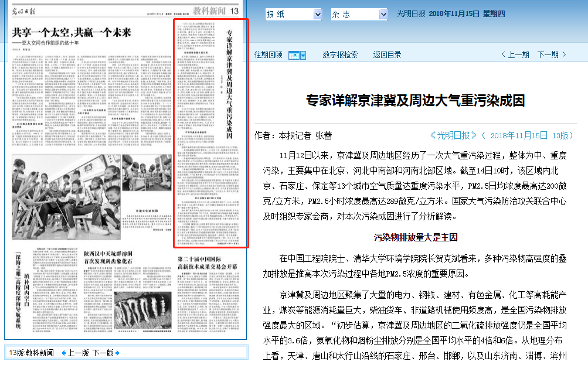Image resolution: width=588 pixels, height=365 pixels.
Task: Go to next issue 下一期
Action: pos(552,55)
